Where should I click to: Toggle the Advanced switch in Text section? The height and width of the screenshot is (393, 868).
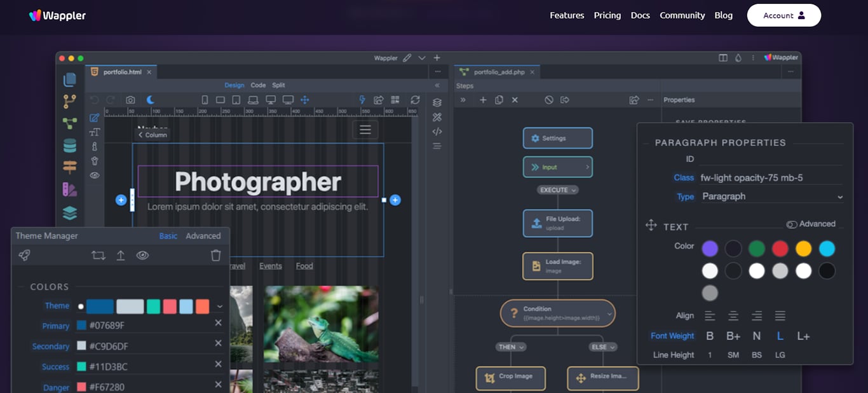point(792,224)
